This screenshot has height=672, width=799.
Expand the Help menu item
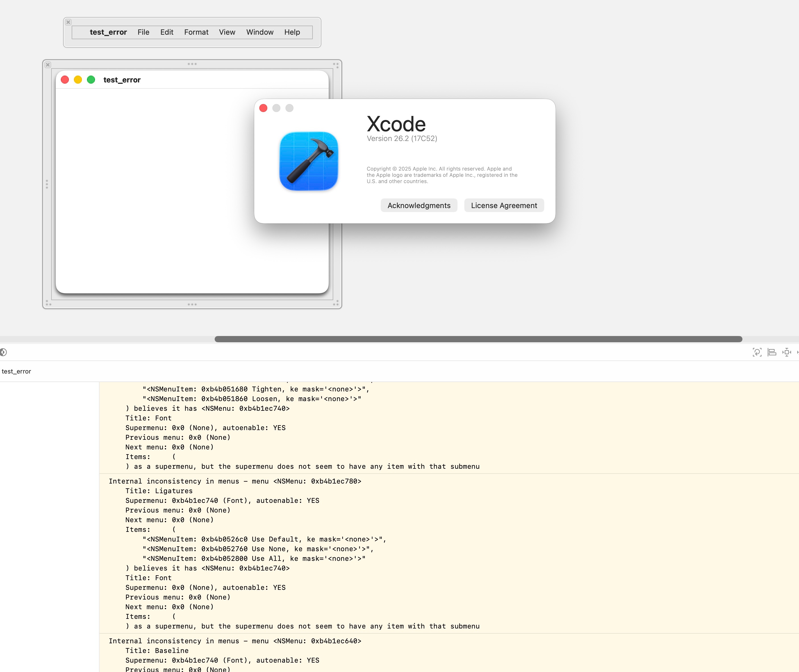tap(292, 32)
